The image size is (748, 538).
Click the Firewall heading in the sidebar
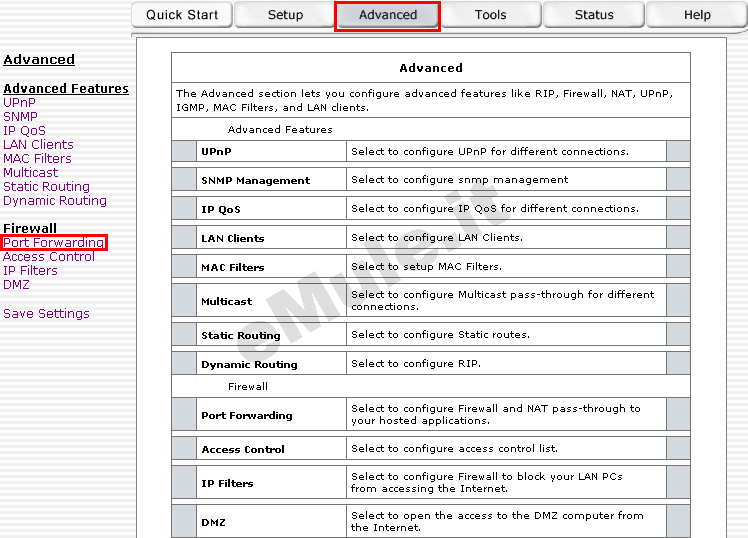[x=30, y=228]
